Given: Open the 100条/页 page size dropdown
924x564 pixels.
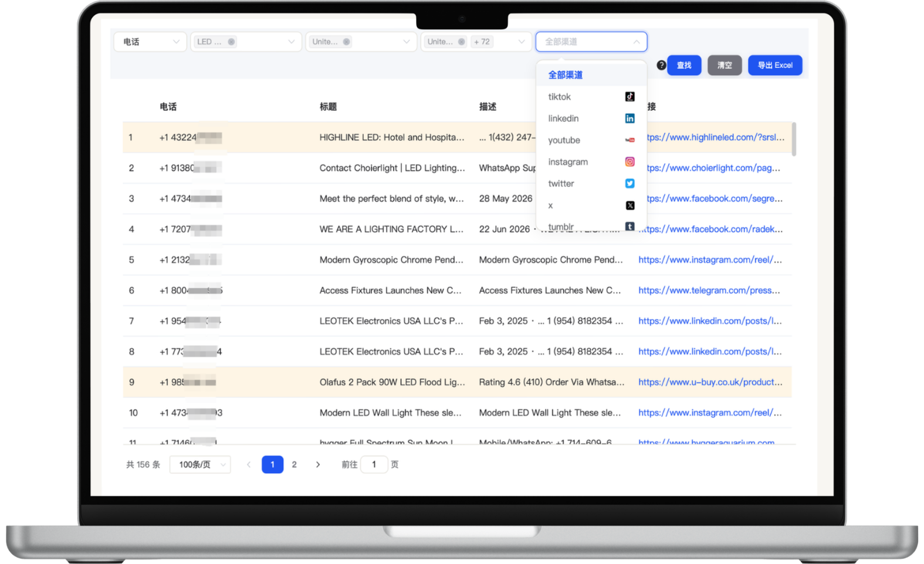Looking at the screenshot, I should coord(200,464).
